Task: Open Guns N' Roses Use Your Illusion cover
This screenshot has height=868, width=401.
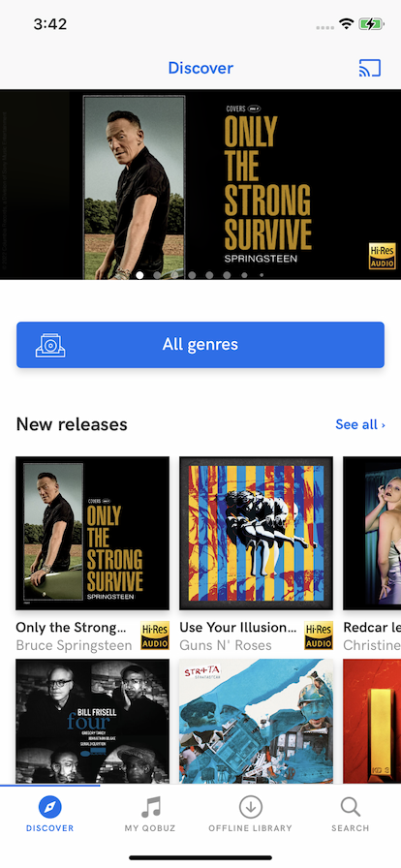Action: pyautogui.click(x=256, y=533)
